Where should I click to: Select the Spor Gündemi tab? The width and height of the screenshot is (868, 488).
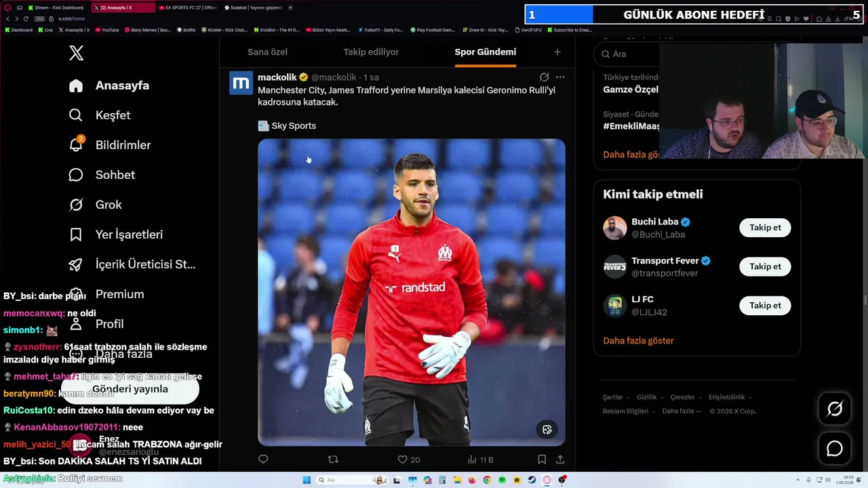click(486, 52)
